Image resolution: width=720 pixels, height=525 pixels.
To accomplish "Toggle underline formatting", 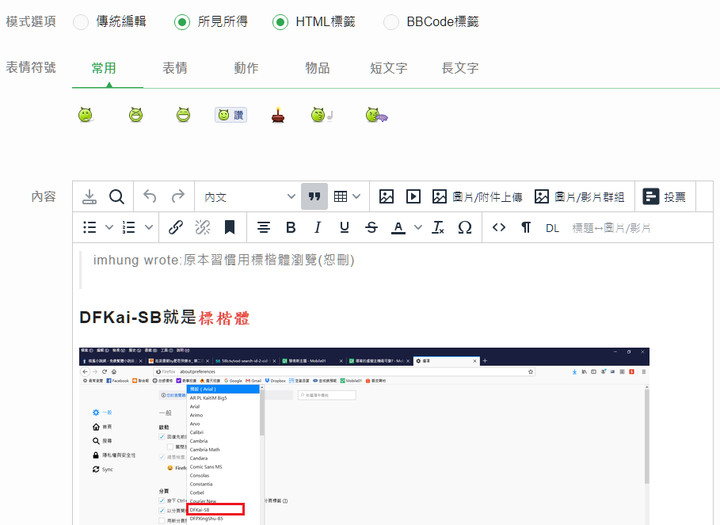I will (344, 227).
